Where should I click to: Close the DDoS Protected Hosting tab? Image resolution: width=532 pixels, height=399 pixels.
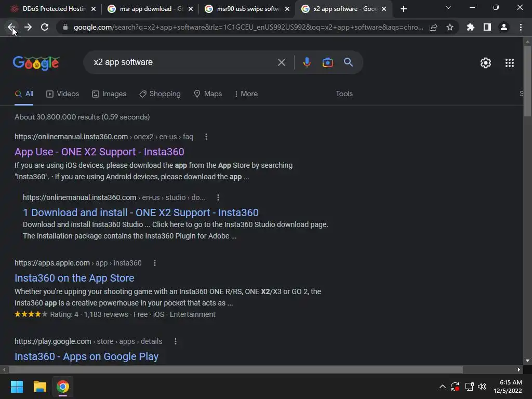click(x=94, y=9)
